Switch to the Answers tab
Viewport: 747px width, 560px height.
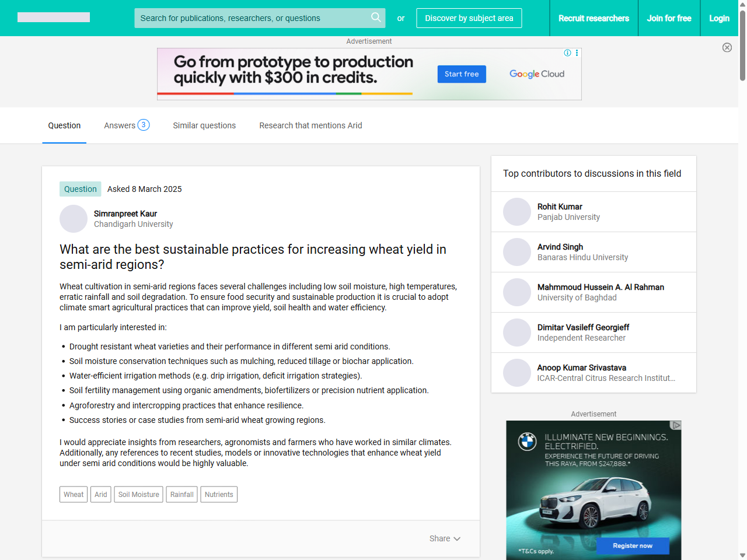click(127, 125)
